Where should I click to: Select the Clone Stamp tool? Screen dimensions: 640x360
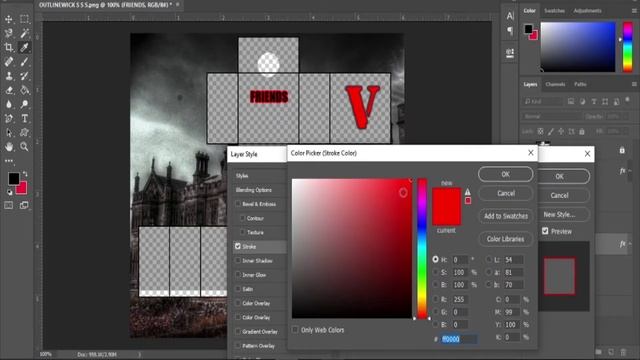coord(9,76)
